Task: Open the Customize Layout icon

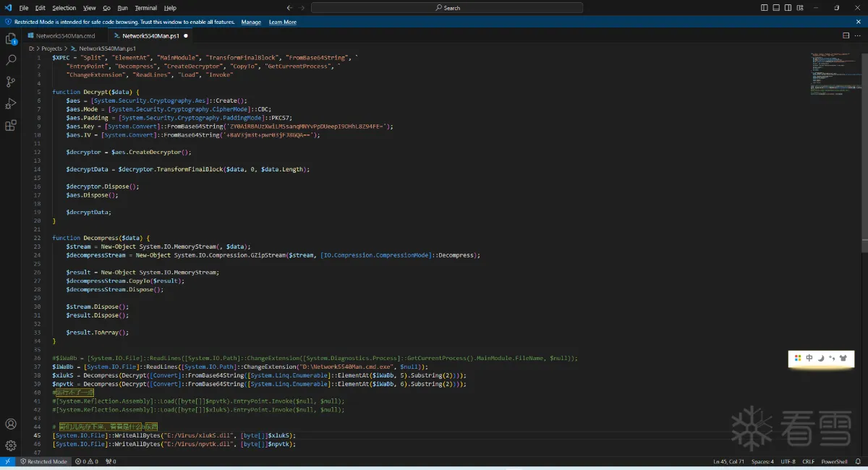Action: [800, 8]
